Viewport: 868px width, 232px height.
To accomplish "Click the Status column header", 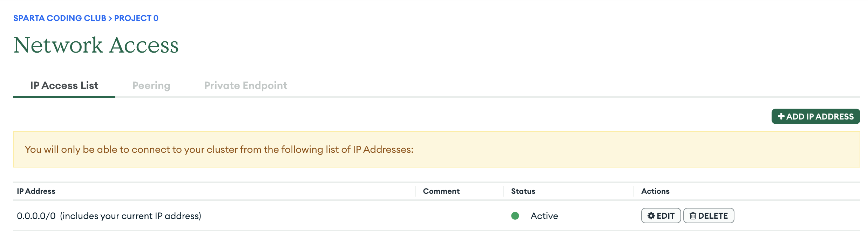I will click(x=523, y=191).
